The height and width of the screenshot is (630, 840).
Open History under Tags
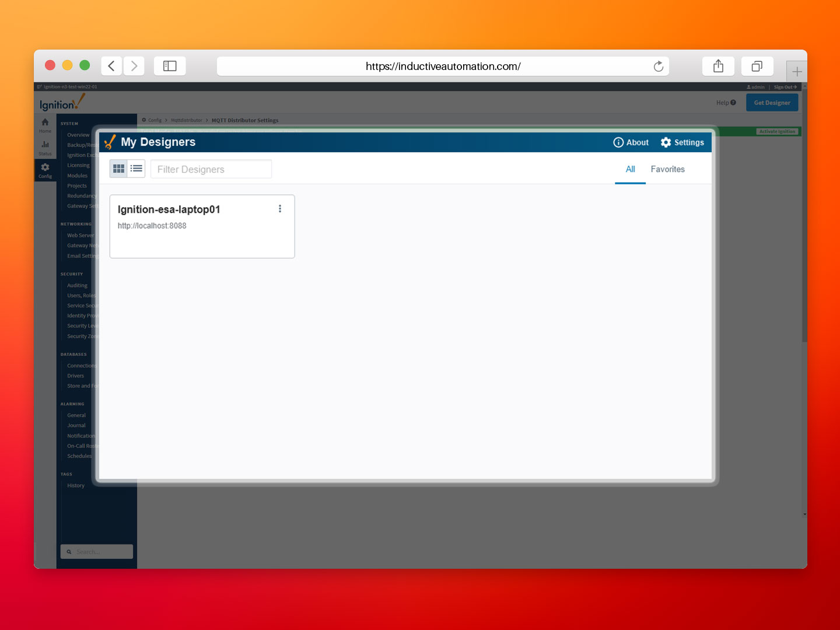point(76,485)
